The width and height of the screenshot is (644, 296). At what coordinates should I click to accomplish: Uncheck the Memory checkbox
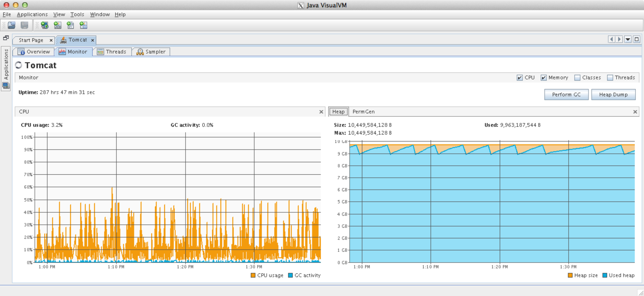pyautogui.click(x=544, y=77)
